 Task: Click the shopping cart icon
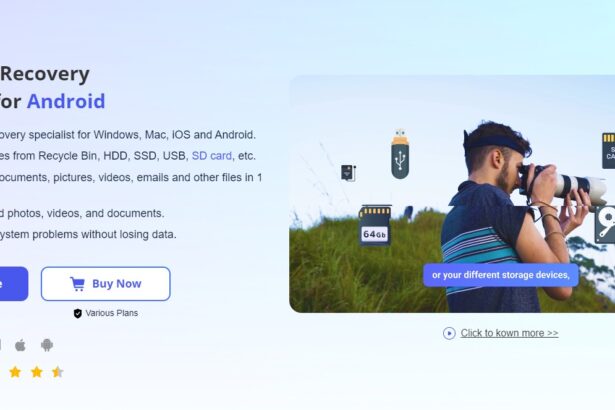(x=77, y=284)
